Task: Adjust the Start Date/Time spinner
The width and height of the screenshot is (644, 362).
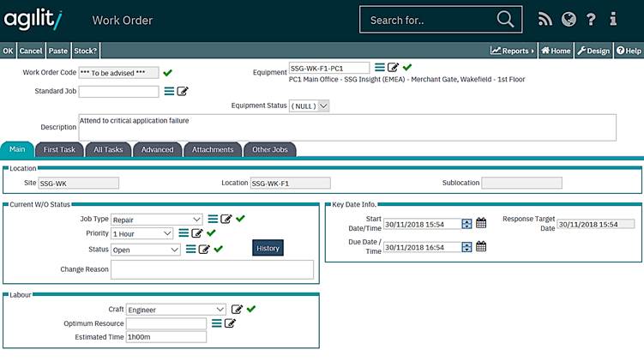Action: (x=466, y=224)
